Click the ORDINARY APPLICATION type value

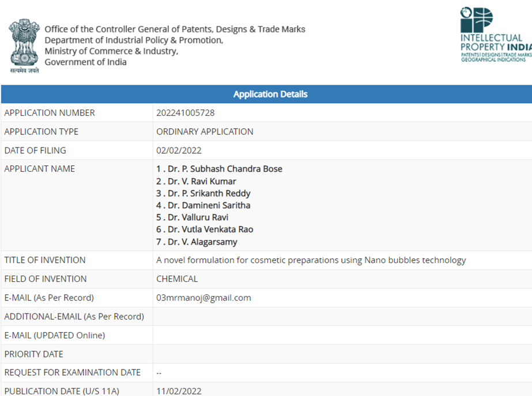205,131
